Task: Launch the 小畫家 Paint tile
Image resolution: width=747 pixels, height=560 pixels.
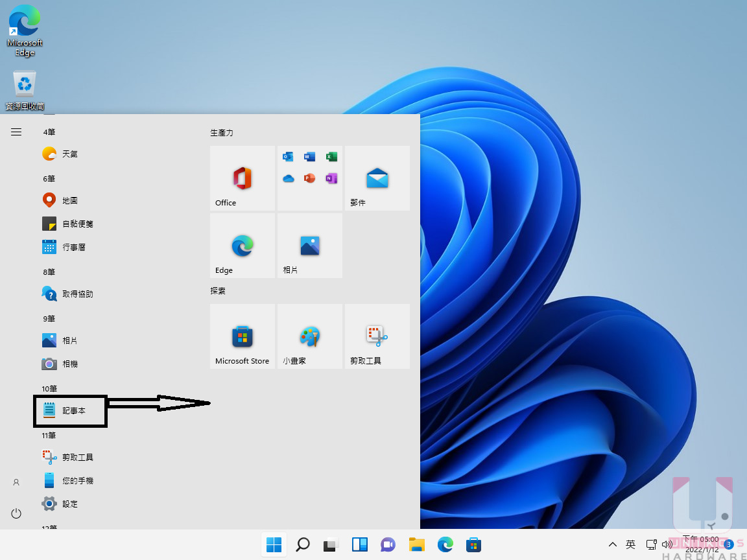Action: click(x=310, y=336)
